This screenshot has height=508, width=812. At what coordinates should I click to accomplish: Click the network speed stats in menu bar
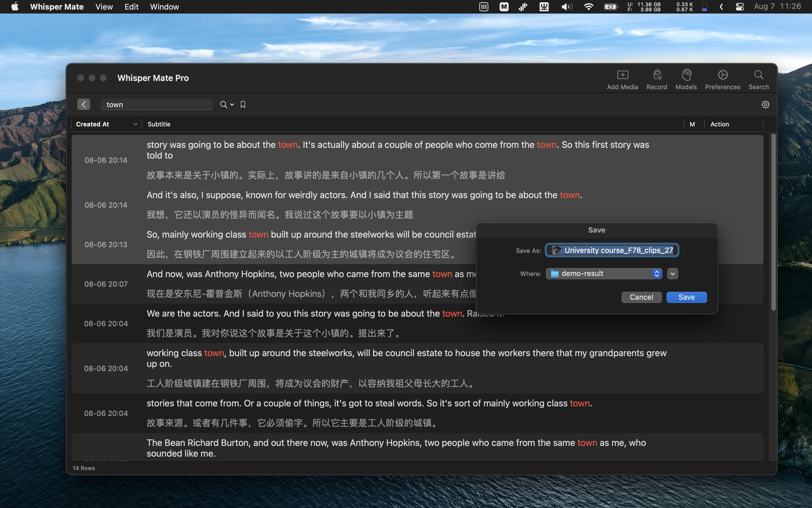tap(685, 7)
